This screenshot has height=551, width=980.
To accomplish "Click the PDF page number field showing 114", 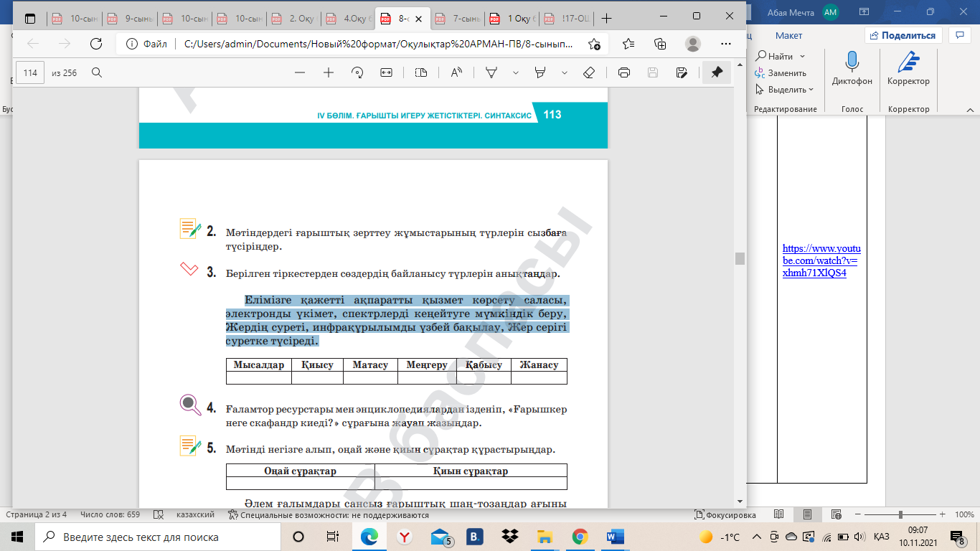I will [x=30, y=72].
